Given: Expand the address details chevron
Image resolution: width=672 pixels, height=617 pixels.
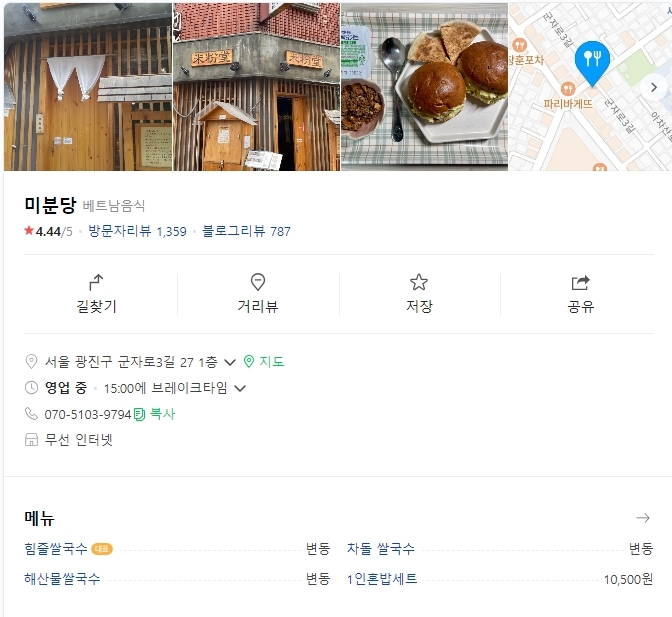Looking at the screenshot, I should pos(230,362).
